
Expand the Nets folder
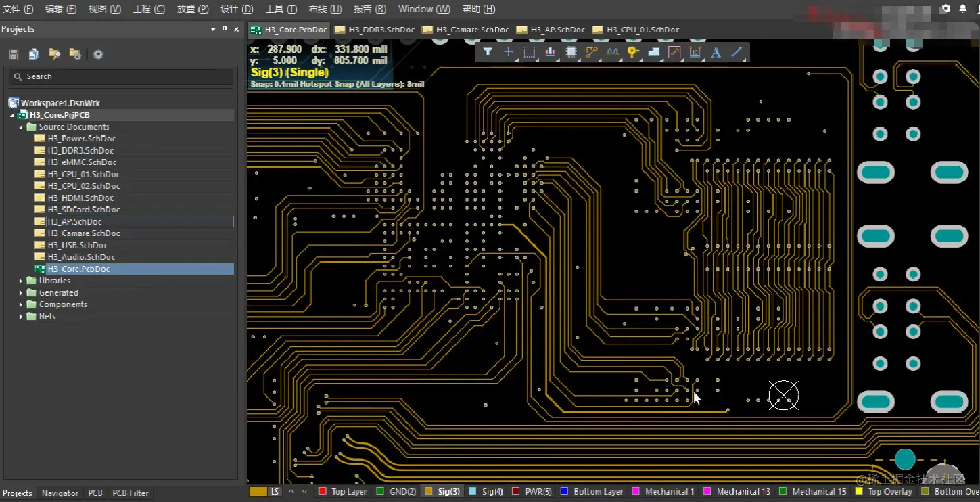(21, 317)
